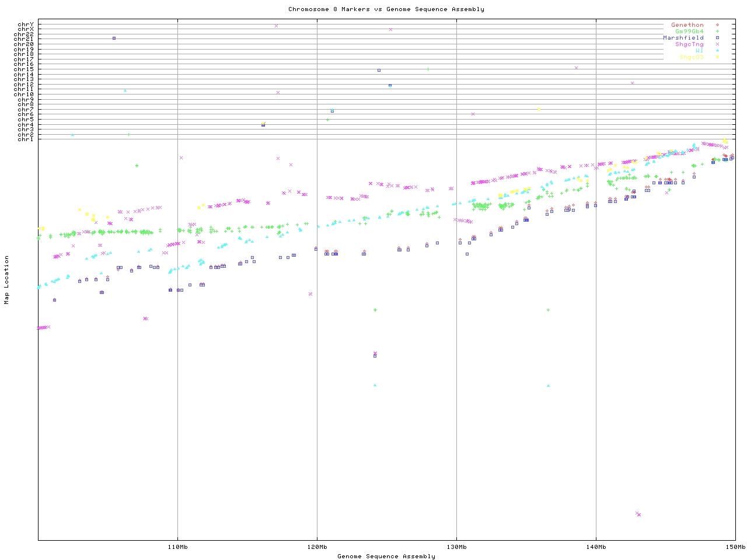
Task: Click the 140Mb x-axis tick label
Action: [596, 547]
